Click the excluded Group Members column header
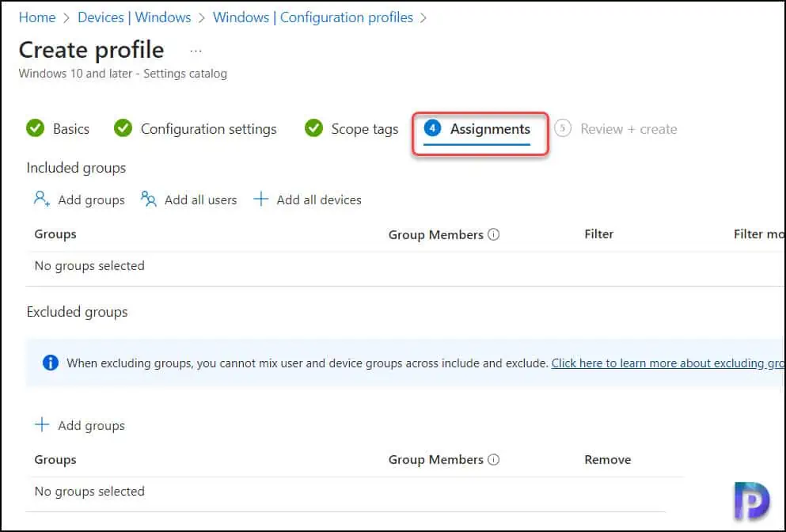This screenshot has height=532, width=786. click(435, 460)
